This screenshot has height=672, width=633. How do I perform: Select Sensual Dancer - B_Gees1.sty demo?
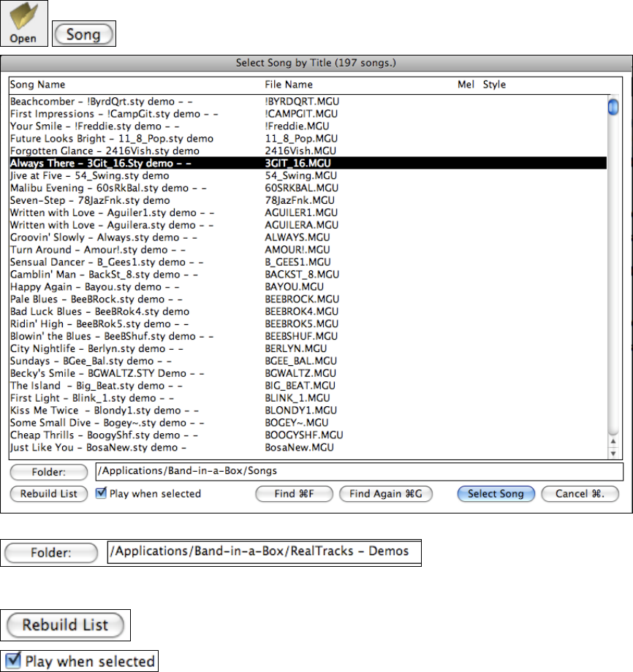coord(308,262)
